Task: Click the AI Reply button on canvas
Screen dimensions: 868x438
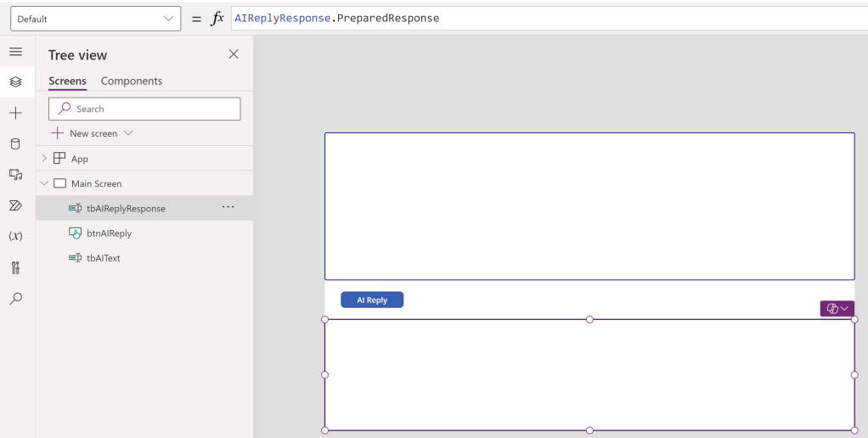Action: coord(372,300)
